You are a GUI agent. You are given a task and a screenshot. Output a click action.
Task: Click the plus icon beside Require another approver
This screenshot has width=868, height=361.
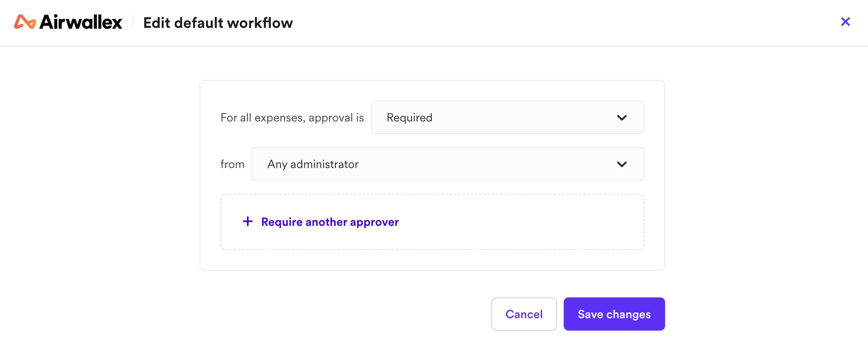coord(248,221)
